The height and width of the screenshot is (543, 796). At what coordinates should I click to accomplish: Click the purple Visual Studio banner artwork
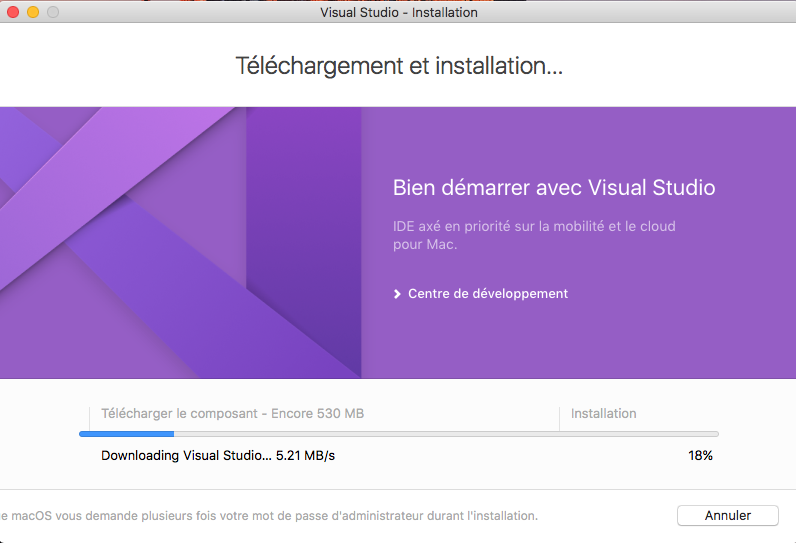point(180,243)
